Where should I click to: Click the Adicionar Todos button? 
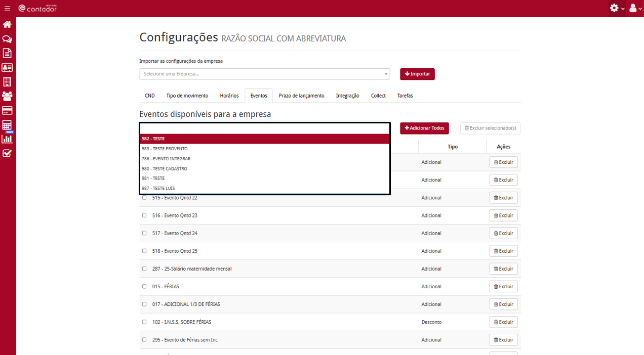click(424, 128)
